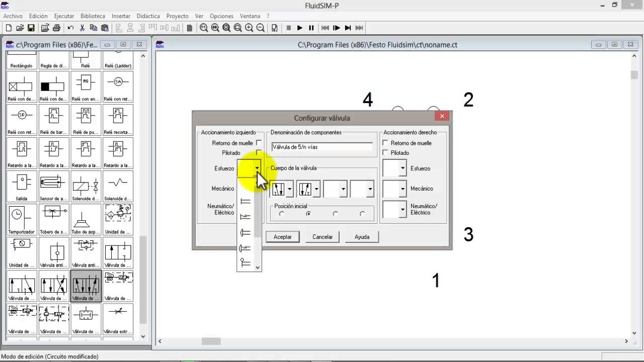Pick the Rectángulo library symbol
This screenshot has height=362, width=644.
22,60
